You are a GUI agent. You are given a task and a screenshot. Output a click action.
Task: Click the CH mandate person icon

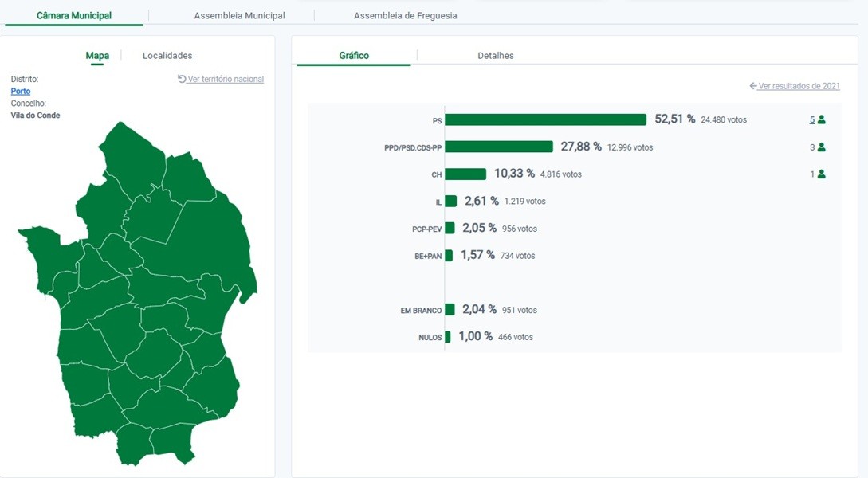click(822, 174)
